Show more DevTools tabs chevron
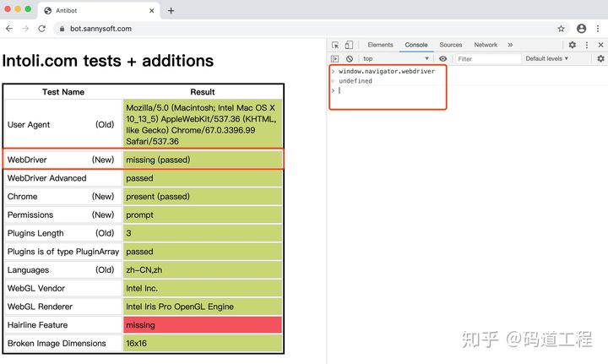 click(x=510, y=45)
